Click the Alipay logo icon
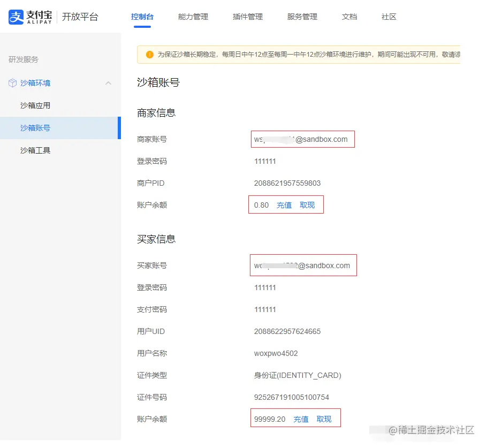 pyautogui.click(x=16, y=17)
